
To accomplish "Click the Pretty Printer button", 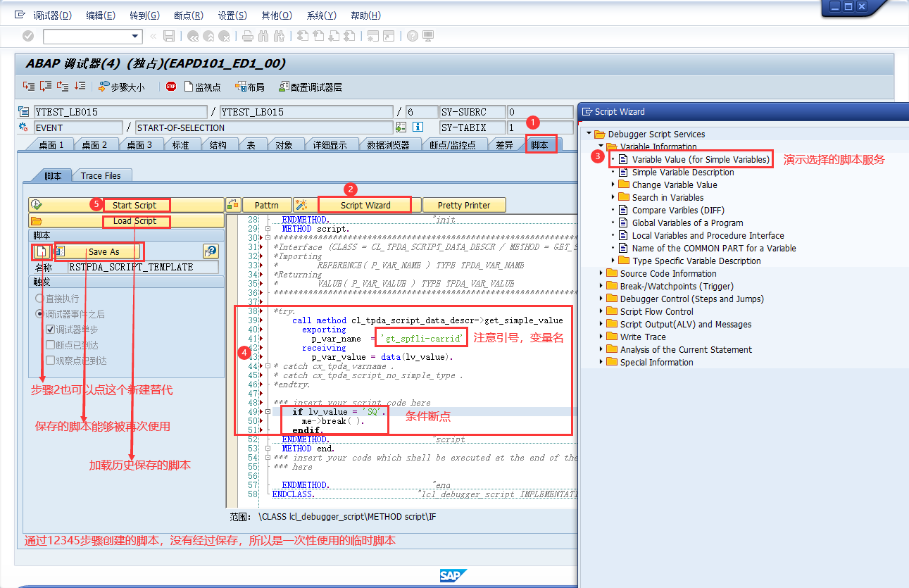I will pyautogui.click(x=464, y=205).
